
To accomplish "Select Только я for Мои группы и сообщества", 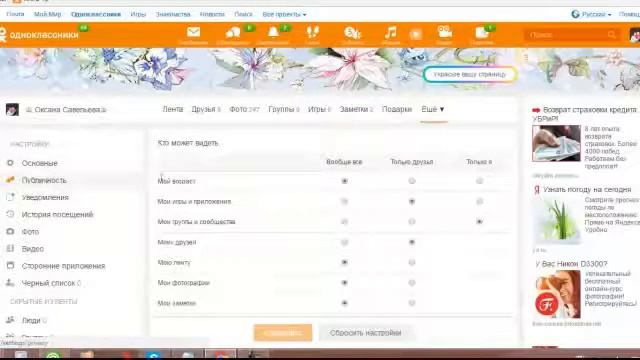I will [479, 222].
